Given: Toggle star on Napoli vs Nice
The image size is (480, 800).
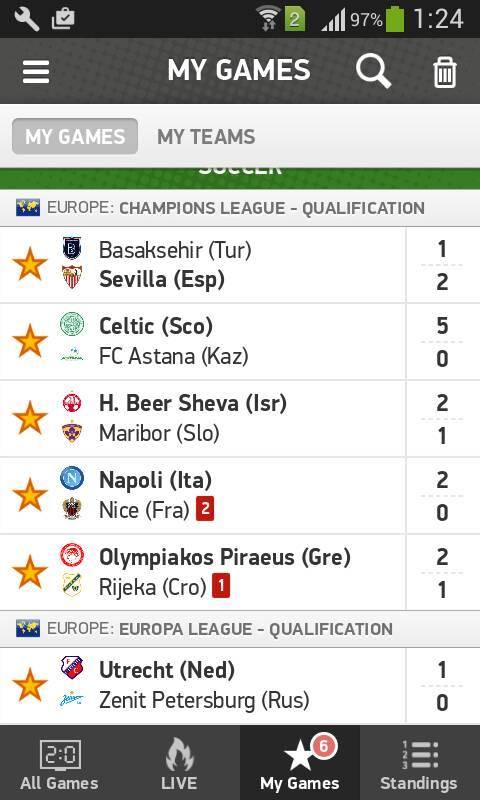Looking at the screenshot, I should coord(30,495).
